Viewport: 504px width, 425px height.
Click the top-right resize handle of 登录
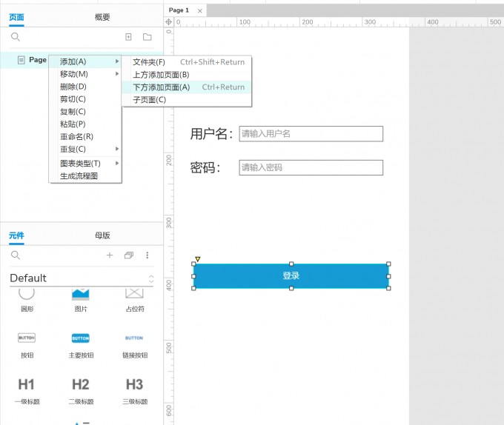(388, 264)
